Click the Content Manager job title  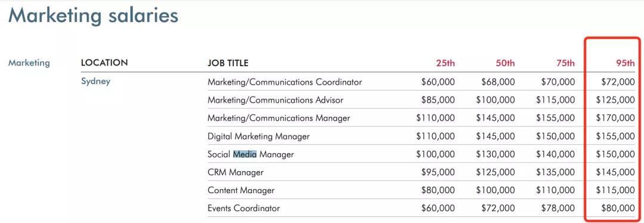(x=241, y=191)
